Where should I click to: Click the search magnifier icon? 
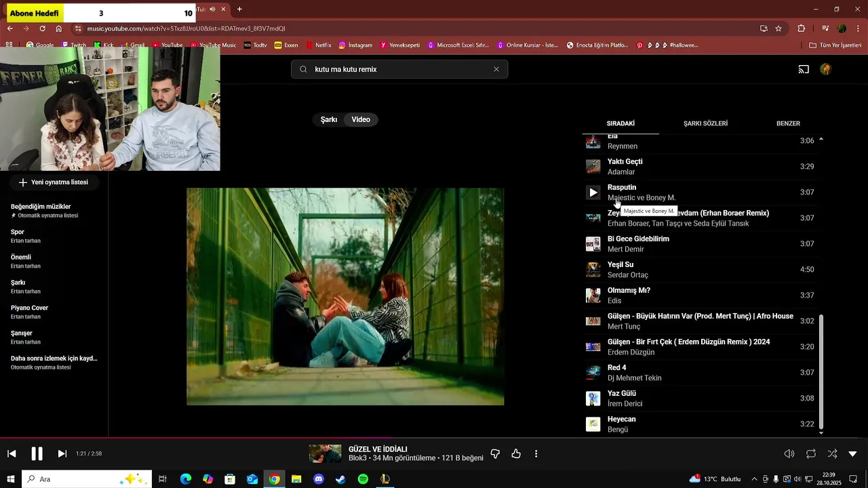[303, 69]
